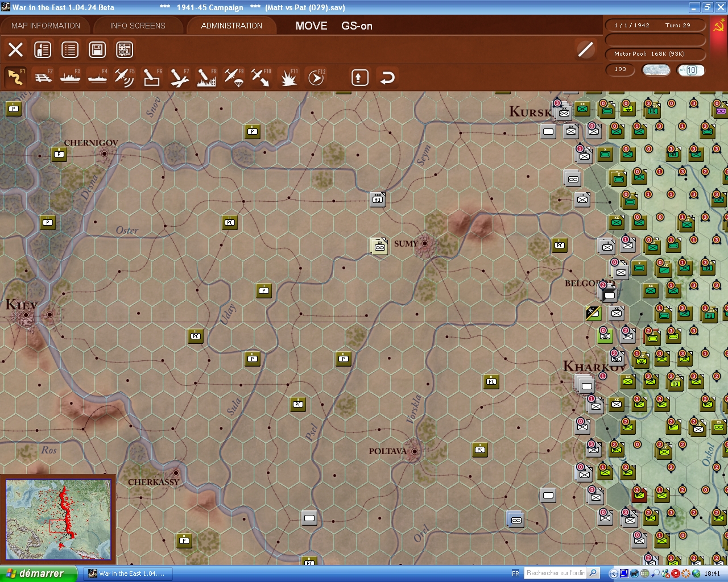Select the F7 bomb airfield mode
The image size is (728, 582).
point(179,77)
